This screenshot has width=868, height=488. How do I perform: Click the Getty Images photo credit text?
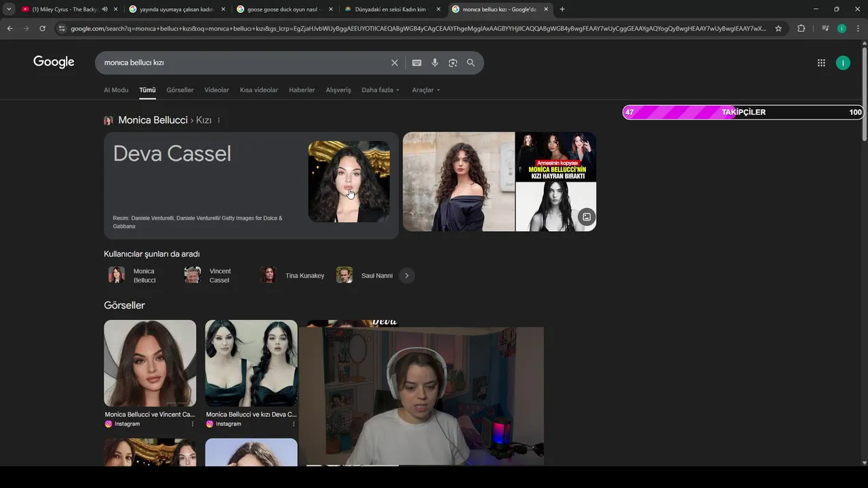pos(197,222)
